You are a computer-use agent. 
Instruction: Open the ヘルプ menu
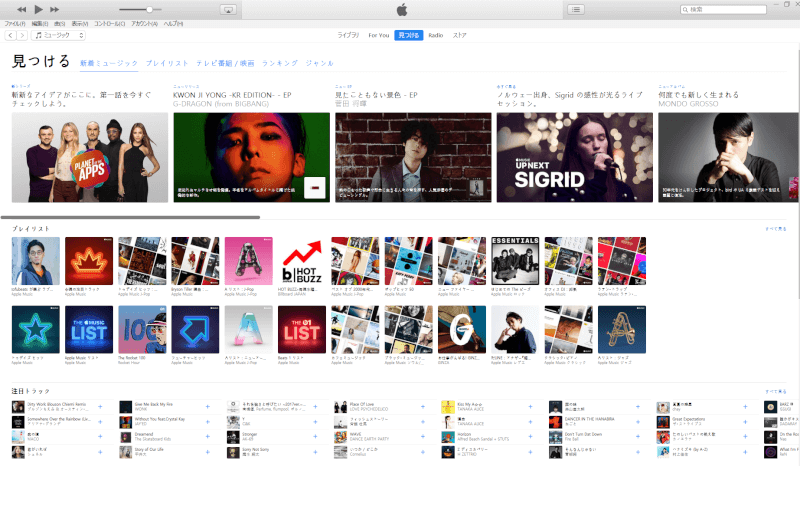click(172, 22)
